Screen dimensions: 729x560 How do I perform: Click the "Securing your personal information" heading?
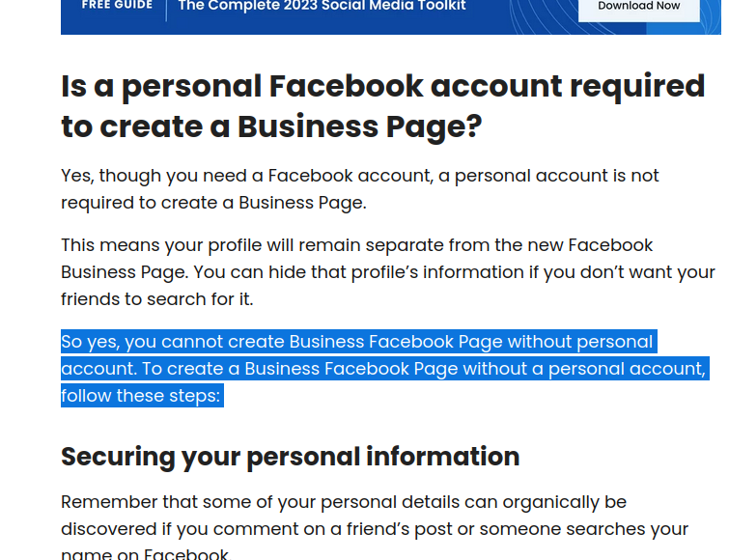click(290, 457)
